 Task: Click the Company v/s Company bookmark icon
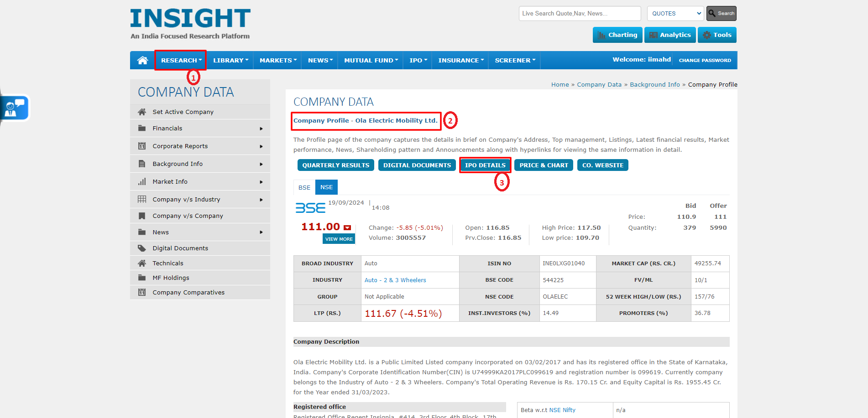coord(142,216)
